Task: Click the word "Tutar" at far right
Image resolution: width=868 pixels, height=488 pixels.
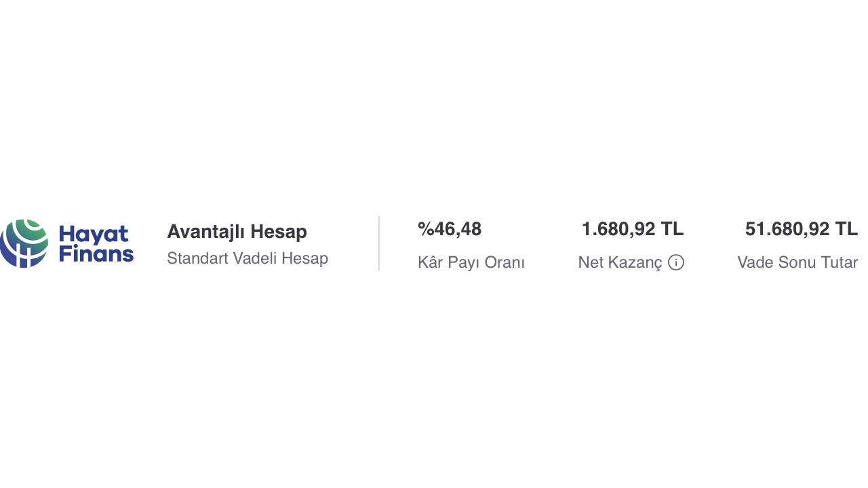Action: [x=839, y=262]
